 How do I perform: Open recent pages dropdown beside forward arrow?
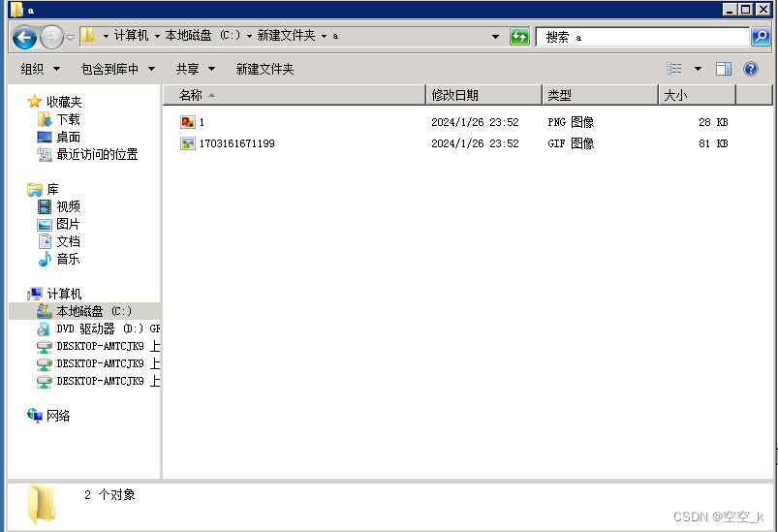[71, 37]
